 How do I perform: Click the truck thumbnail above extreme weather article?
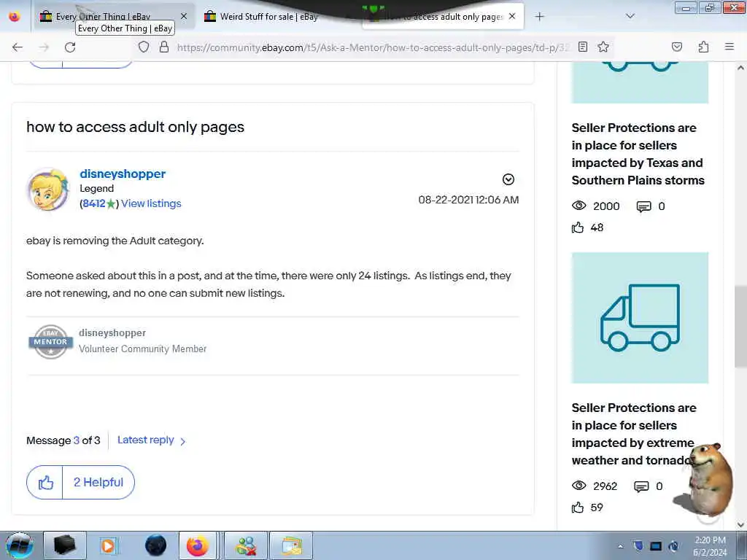[640, 318]
